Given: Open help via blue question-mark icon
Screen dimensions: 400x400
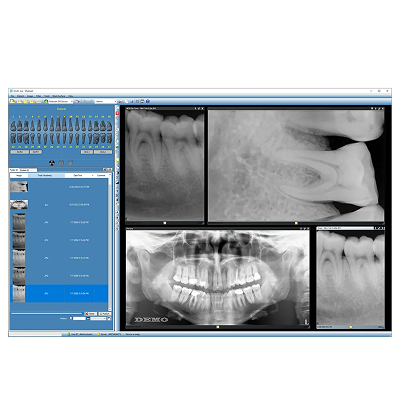Looking at the screenshot, I should [148, 101].
